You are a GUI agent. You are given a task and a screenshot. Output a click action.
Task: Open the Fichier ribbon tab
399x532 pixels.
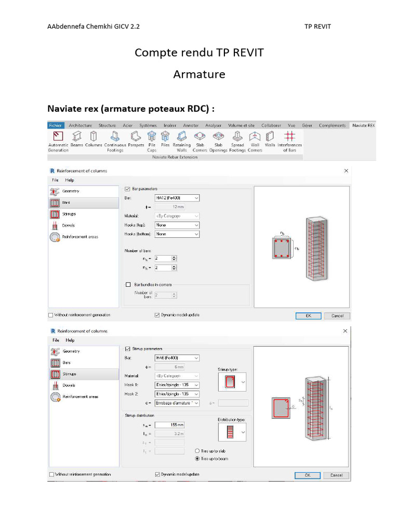pos(55,126)
